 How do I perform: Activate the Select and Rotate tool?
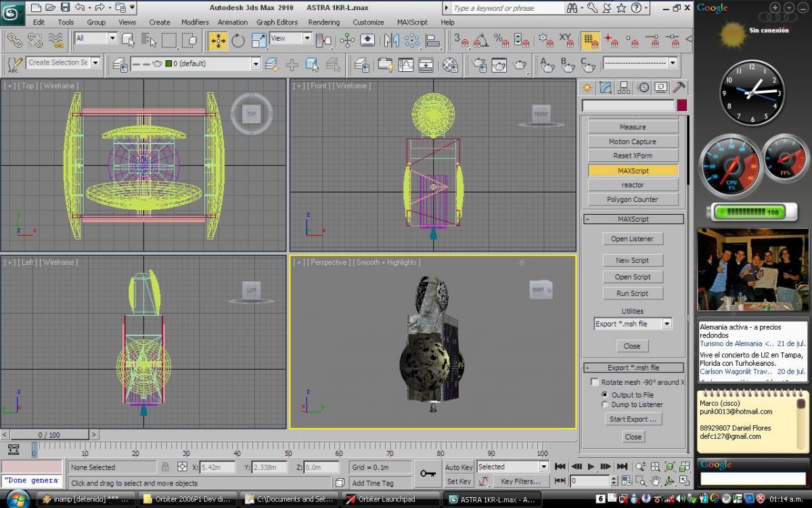tap(238, 41)
